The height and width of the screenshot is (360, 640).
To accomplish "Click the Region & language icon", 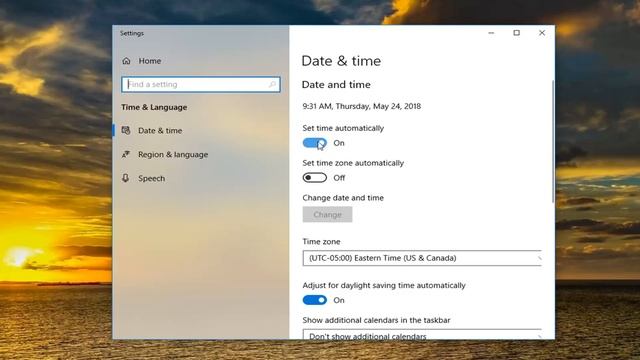I will pyautogui.click(x=126, y=154).
